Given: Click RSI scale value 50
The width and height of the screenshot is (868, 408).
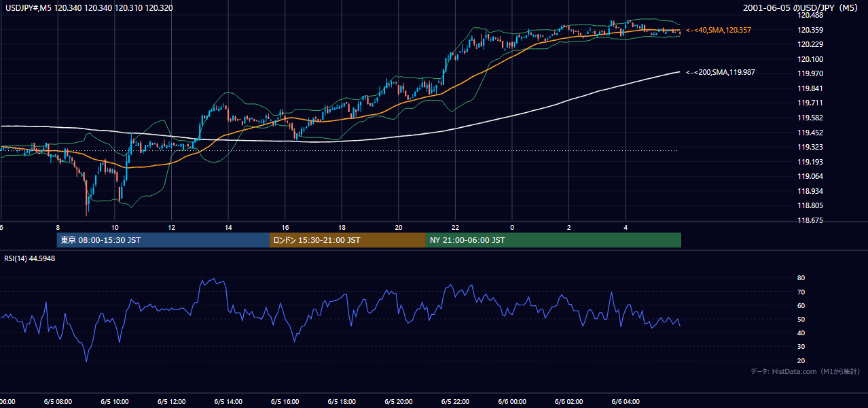Looking at the screenshot, I should pyautogui.click(x=801, y=319).
